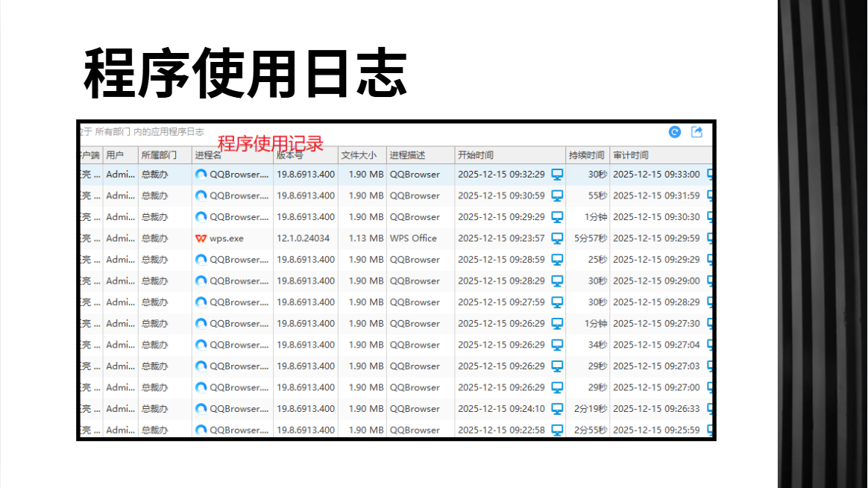Image resolution: width=868 pixels, height=488 pixels.
Task: Click the blue refresh icon
Action: coord(674,132)
